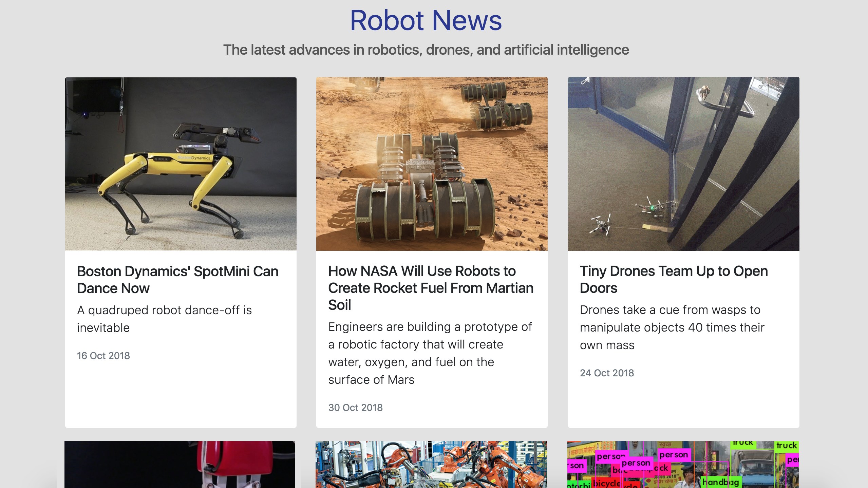Click the Boston Dynamics logo on robot
Screen dimensions: 868x488
[194, 158]
